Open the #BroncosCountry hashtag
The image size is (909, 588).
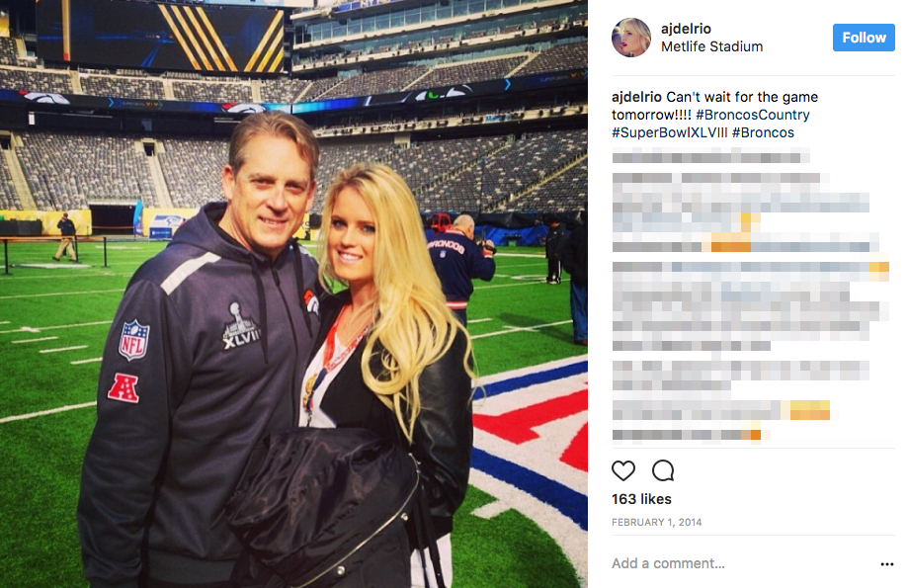click(753, 115)
